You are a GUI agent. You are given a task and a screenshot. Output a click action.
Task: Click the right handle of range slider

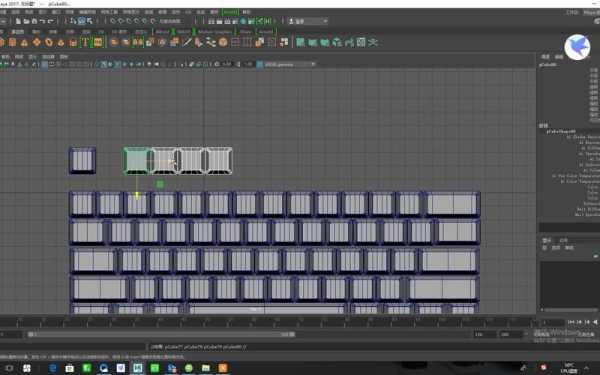tap(292, 334)
